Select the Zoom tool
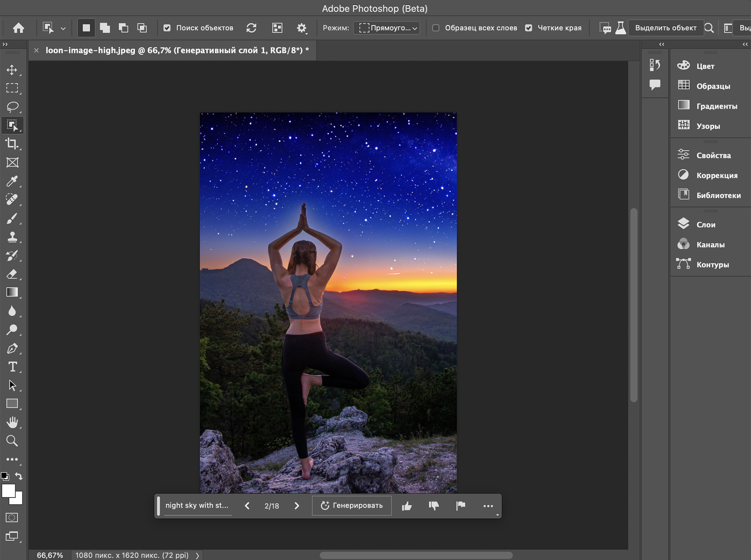 click(x=12, y=441)
